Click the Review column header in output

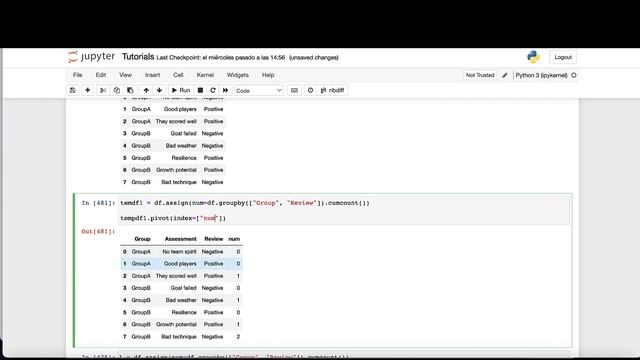[213, 239]
